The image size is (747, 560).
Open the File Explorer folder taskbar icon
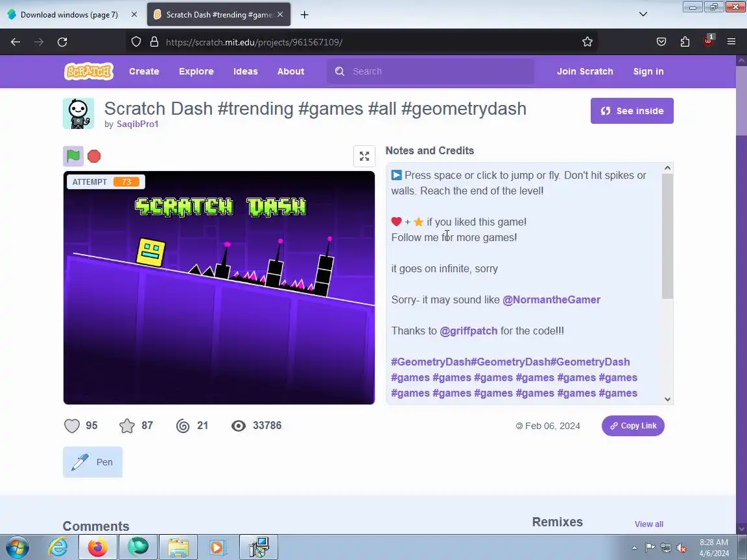[178, 547]
